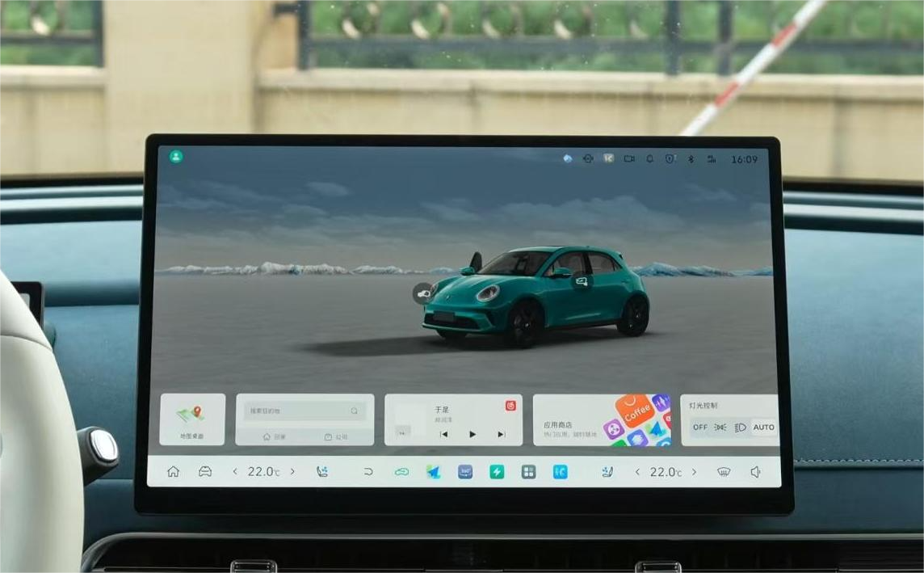
Task: Open the map desktop card
Action: click(x=192, y=419)
